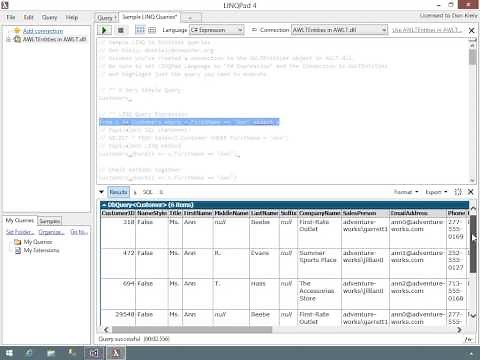
Task: Switch to the Sample LINQ Queries tab
Action: point(149,17)
